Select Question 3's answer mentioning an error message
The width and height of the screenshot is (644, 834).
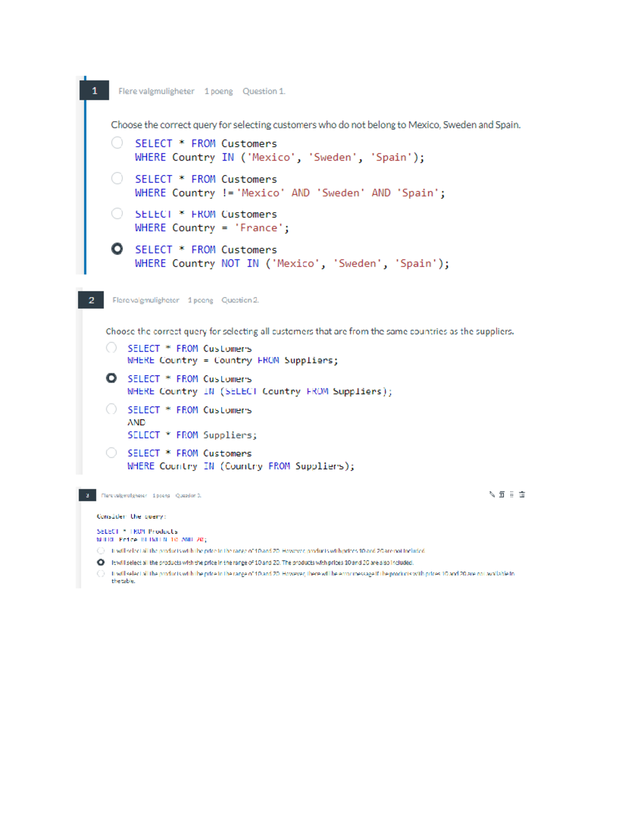(x=100, y=574)
